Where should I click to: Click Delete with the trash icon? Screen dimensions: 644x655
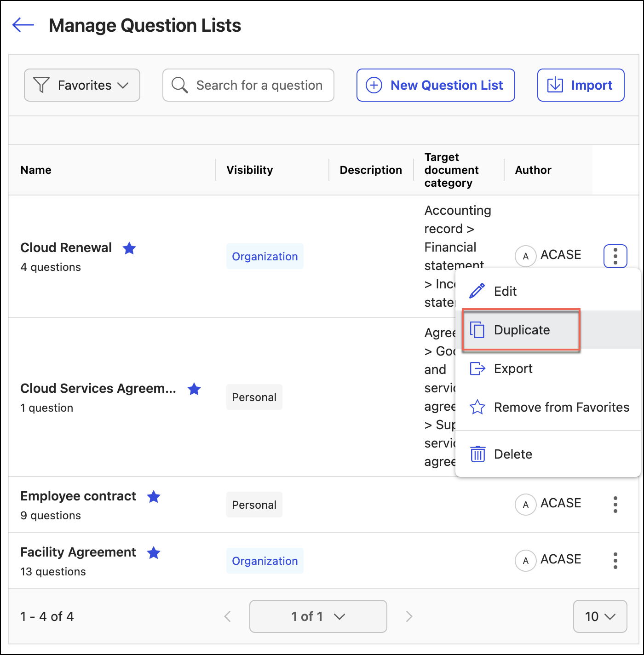point(513,454)
